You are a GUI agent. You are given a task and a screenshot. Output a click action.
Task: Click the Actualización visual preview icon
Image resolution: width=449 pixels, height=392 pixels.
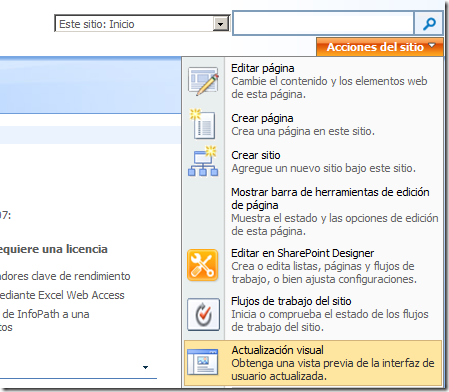pyautogui.click(x=203, y=362)
